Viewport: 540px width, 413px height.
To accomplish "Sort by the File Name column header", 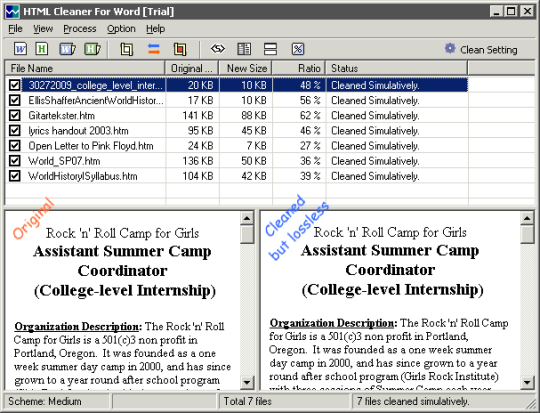I will click(85, 68).
